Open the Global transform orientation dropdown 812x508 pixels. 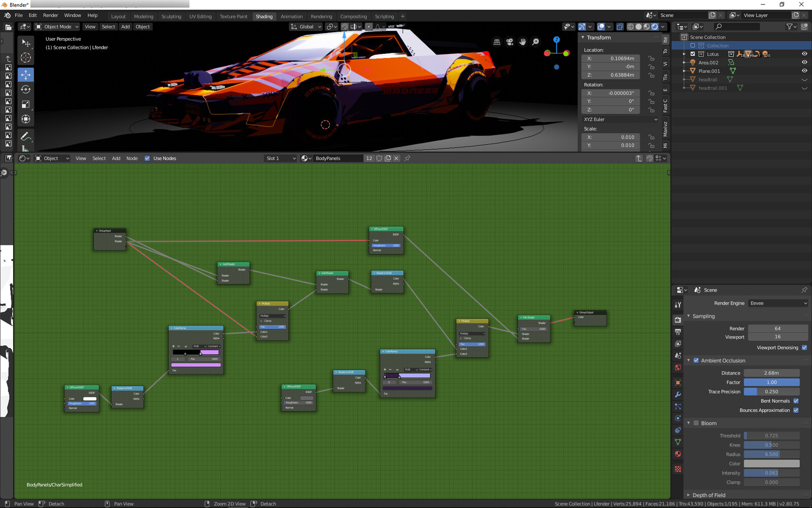coord(306,27)
